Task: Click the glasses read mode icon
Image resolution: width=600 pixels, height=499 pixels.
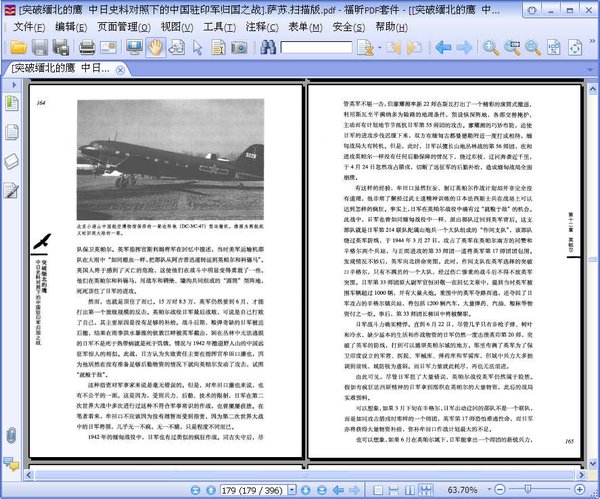Action: (x=176, y=48)
